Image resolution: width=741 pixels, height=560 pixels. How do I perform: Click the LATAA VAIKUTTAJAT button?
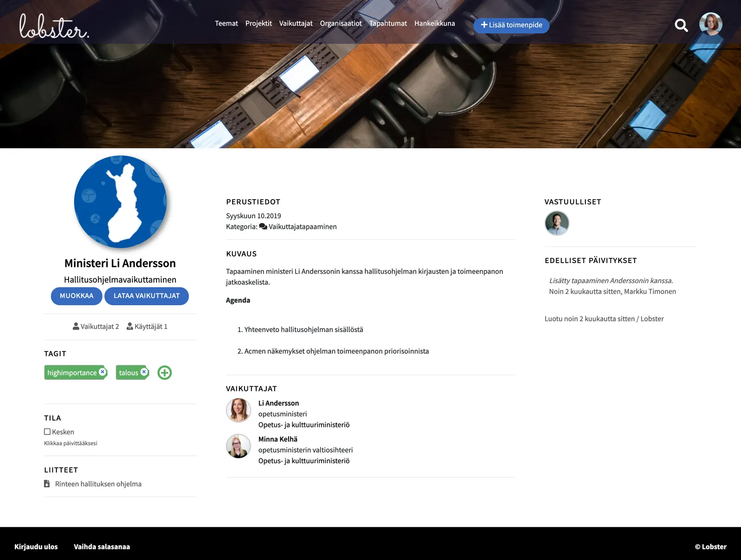coord(147,296)
